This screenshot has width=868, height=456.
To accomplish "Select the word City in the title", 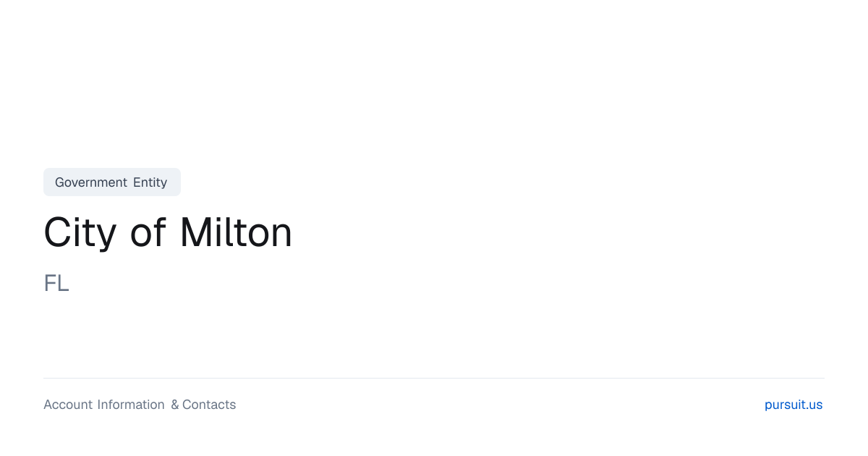I will (x=80, y=233).
